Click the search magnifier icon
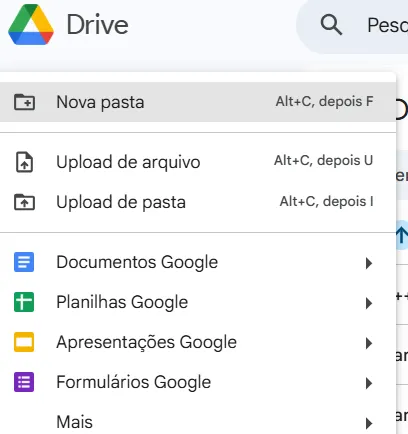This screenshot has height=434, width=408. (331, 25)
